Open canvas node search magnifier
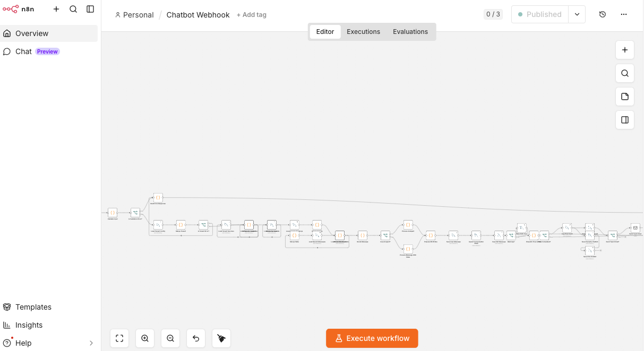Viewport: 644px width, 351px height. coord(625,73)
